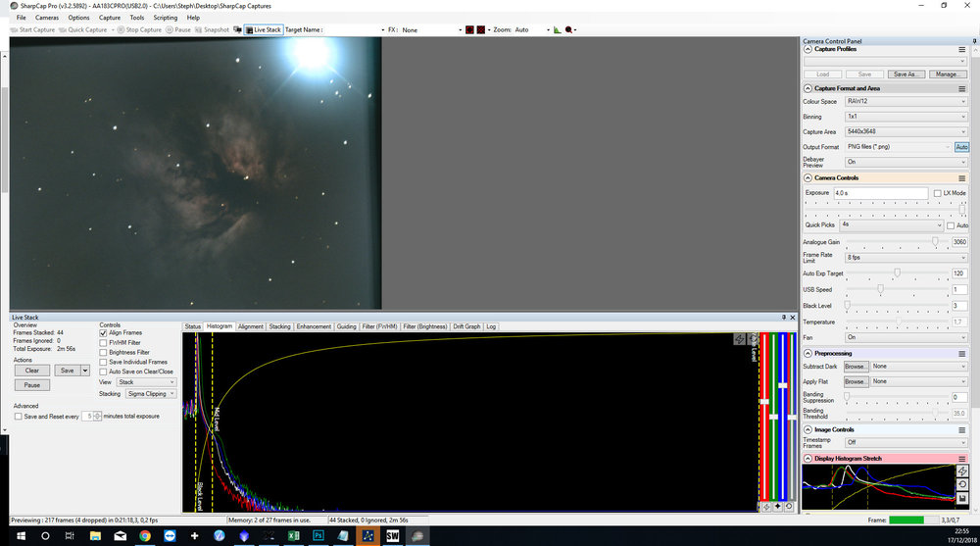Viewport: 980px width, 546px height.
Task: Open Google Chrome from the taskbar
Action: coord(145,536)
